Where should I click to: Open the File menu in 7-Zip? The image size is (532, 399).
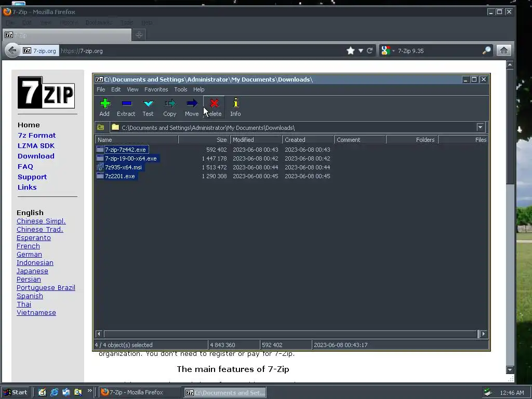[101, 89]
